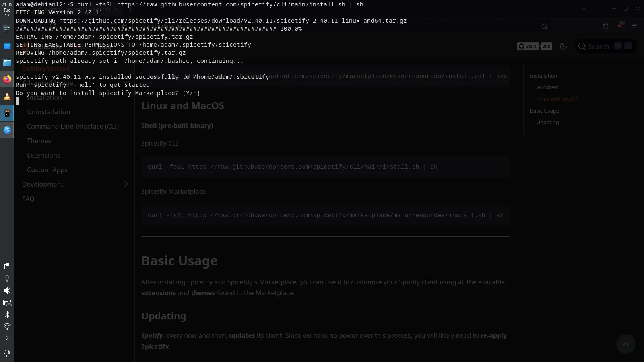The height and width of the screenshot is (362, 644).
Task: Click the terminal 'installed successfully' line
Action: pyautogui.click(x=142, y=77)
